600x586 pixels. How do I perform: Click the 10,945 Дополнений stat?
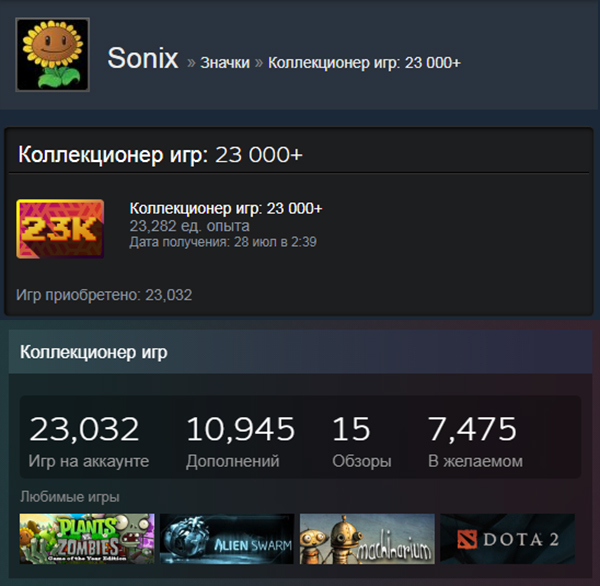[x=240, y=442]
